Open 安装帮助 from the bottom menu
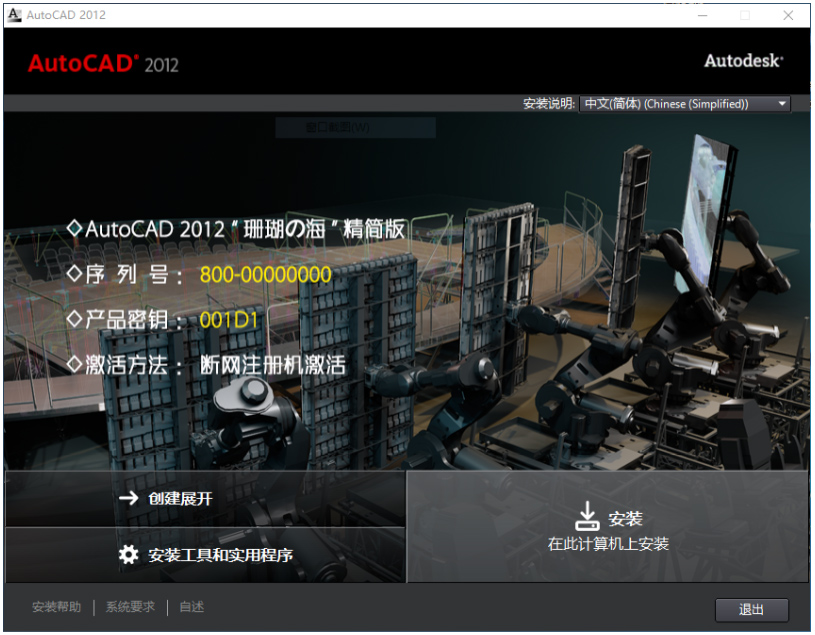Screen dimensions: 815x635 click(56, 606)
